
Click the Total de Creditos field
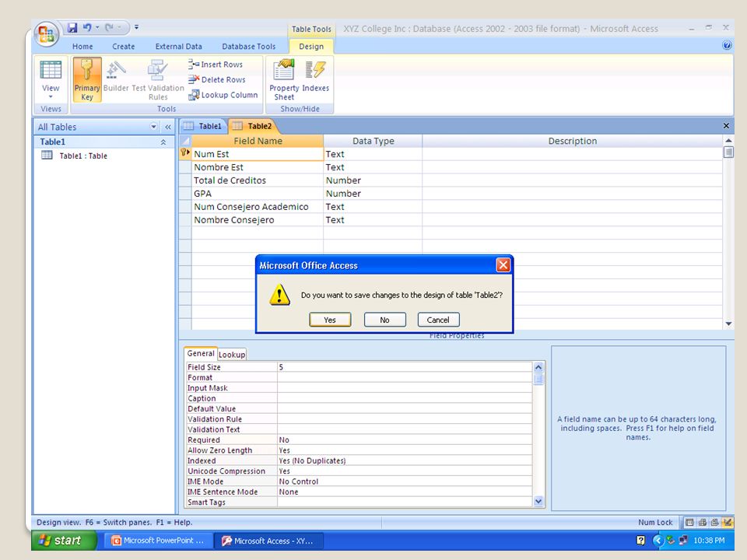pyautogui.click(x=258, y=180)
